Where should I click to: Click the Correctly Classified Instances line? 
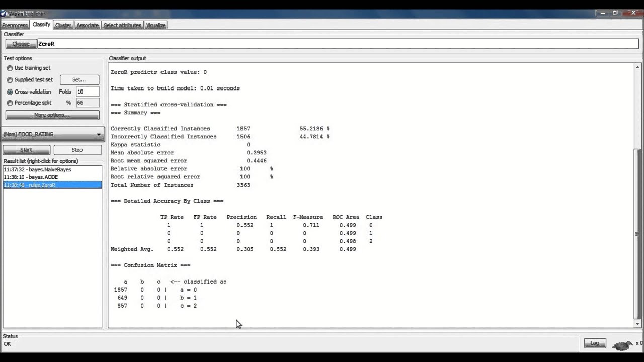coord(220,129)
